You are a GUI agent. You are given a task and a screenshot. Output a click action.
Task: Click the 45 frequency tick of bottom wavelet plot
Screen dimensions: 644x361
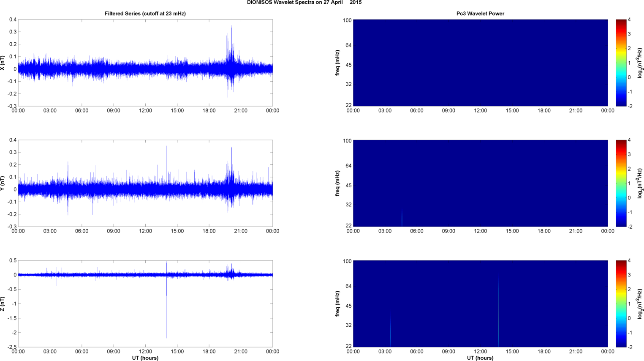click(x=348, y=306)
